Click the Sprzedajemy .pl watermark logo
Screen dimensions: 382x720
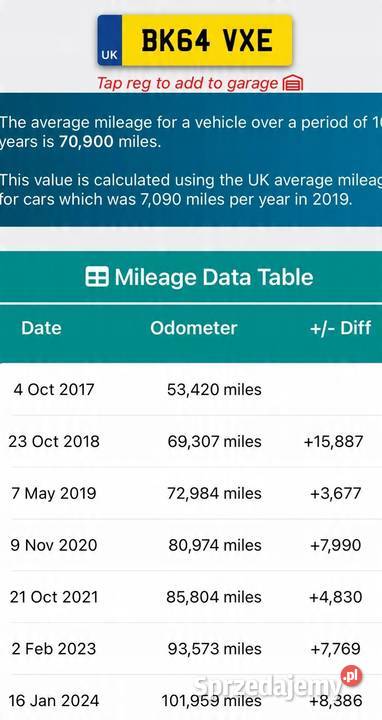coord(278,684)
